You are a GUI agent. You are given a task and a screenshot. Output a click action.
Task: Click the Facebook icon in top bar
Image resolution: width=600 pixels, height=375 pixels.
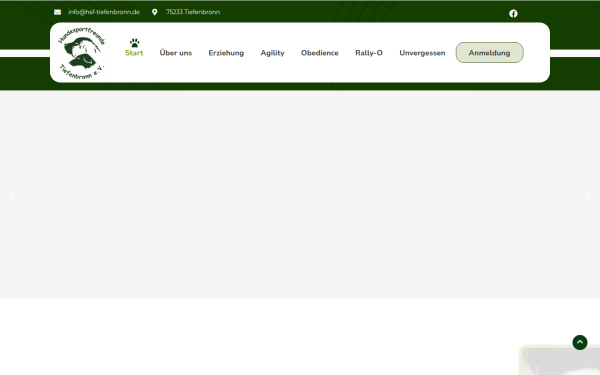513,13
